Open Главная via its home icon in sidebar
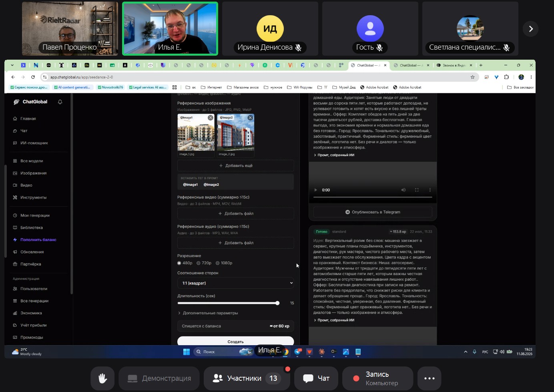Image resolution: width=554 pixels, height=392 pixels. point(15,119)
